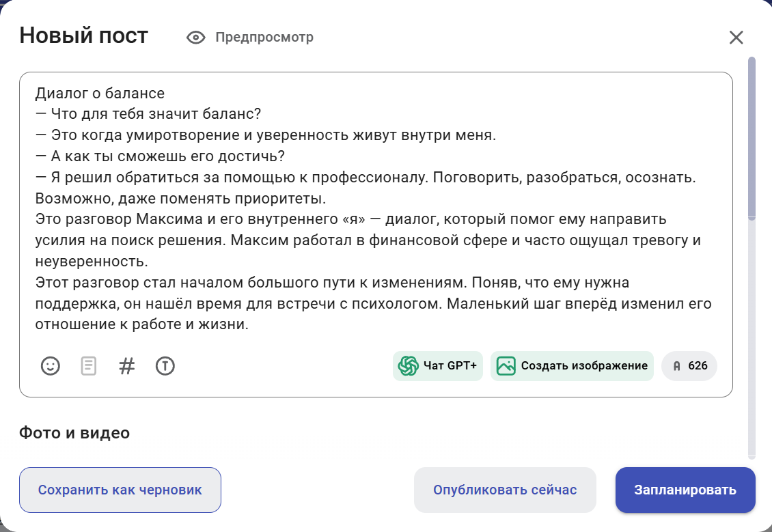
Task: Insert a hashtag via the # icon
Action: 125,366
